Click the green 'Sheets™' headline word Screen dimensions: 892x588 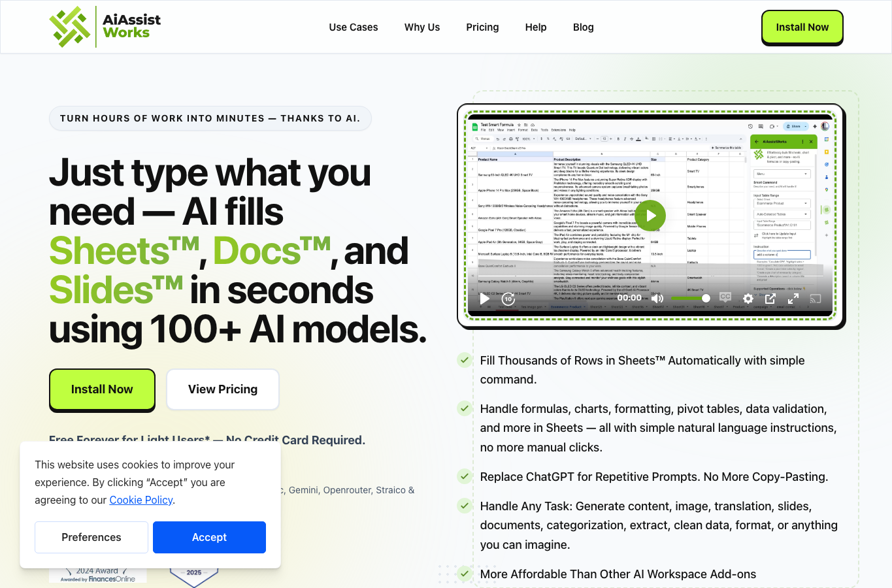pyautogui.click(x=124, y=251)
